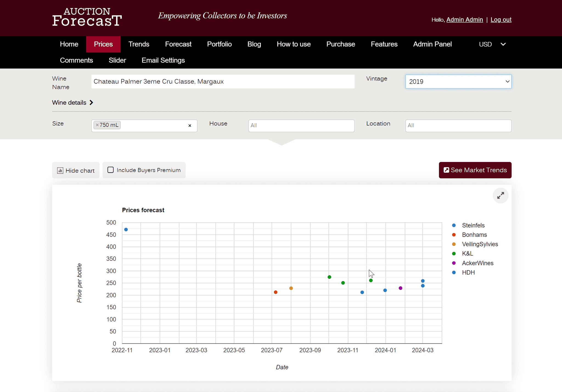This screenshot has height=392, width=562.
Task: Click the Auction Forecast logo
Action: pyautogui.click(x=87, y=17)
